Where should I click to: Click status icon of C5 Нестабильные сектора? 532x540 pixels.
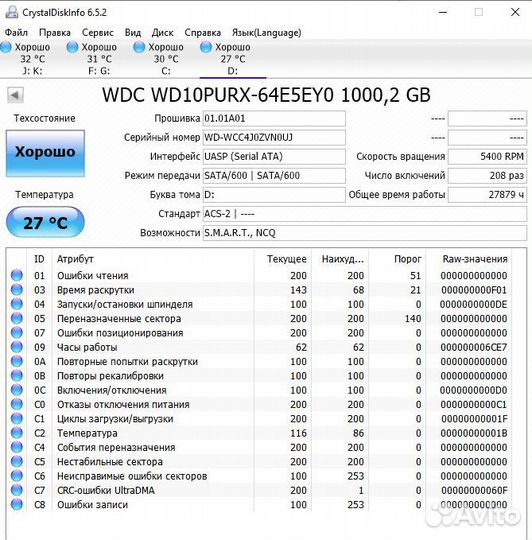17,461
